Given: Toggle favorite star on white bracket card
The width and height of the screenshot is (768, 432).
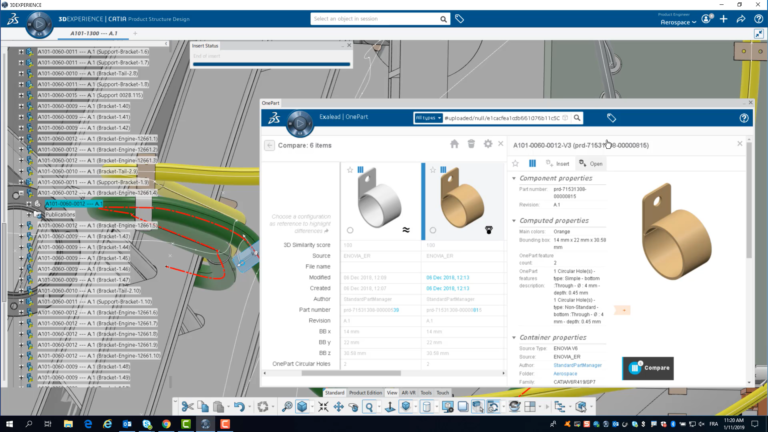Looking at the screenshot, I should tap(350, 170).
